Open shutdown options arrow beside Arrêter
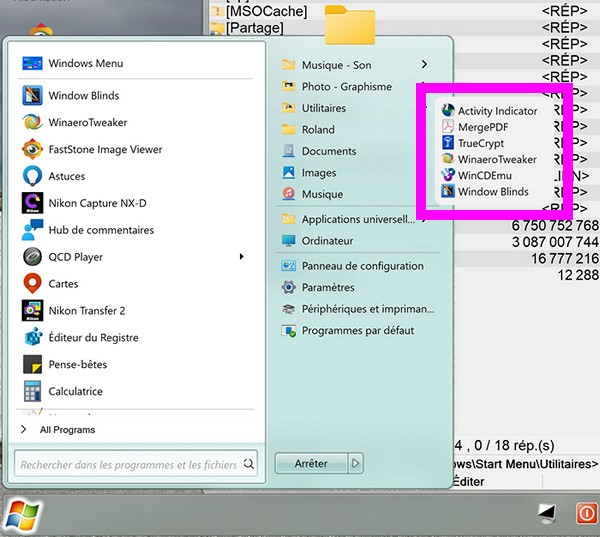Image resolution: width=600 pixels, height=537 pixels. tap(355, 464)
